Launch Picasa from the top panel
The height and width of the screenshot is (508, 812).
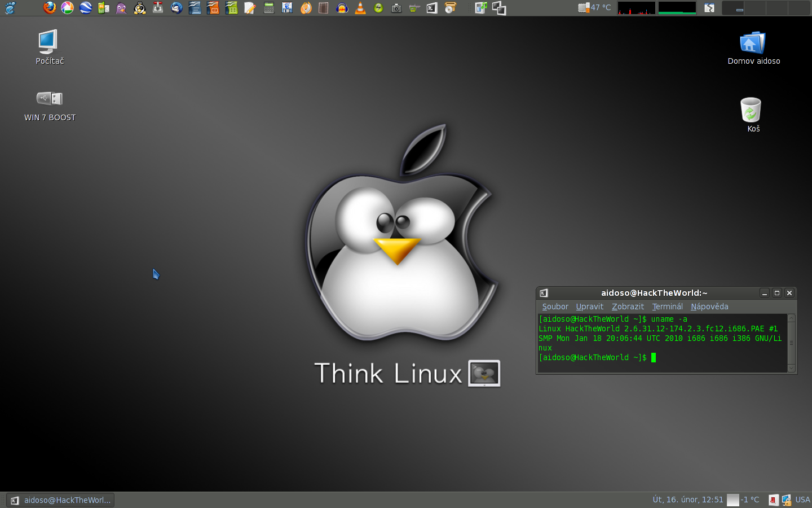tap(68, 8)
